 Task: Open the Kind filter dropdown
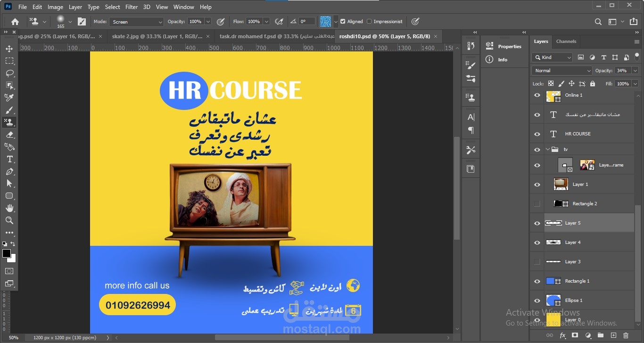[x=552, y=57]
